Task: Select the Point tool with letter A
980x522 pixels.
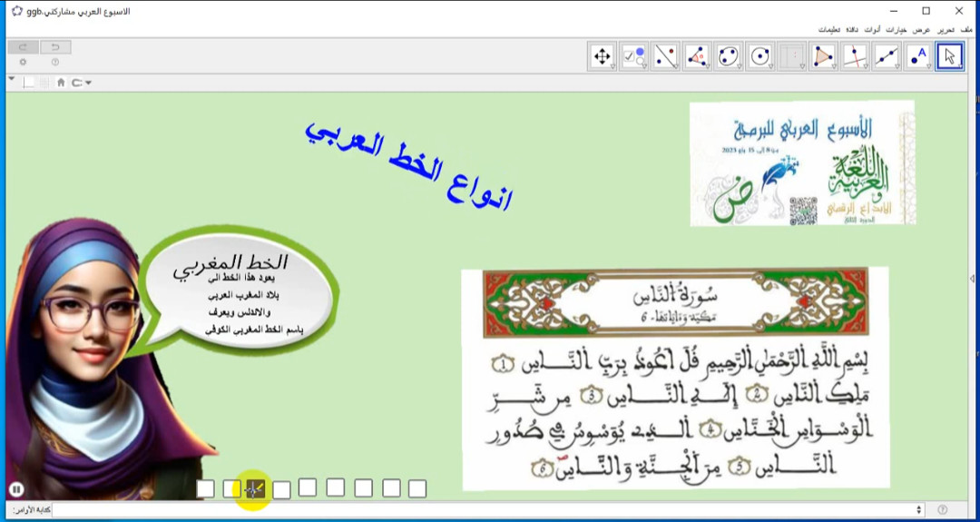Action: (x=918, y=56)
